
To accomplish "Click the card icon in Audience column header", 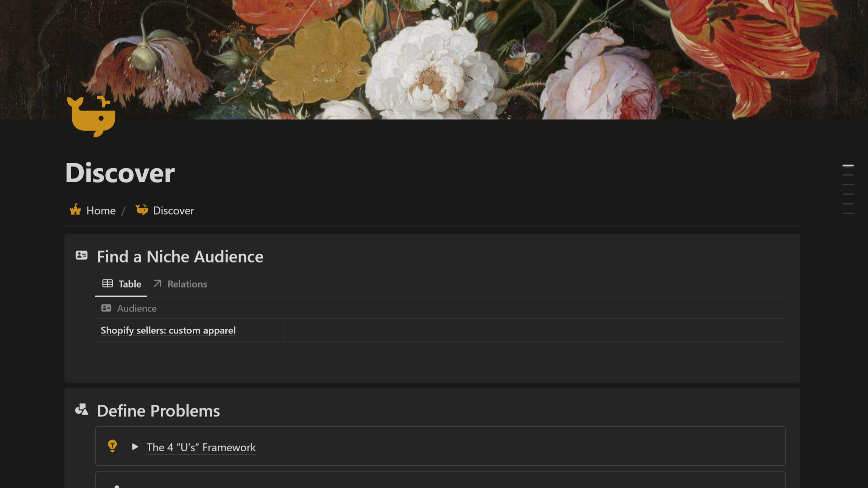I will coord(106,308).
